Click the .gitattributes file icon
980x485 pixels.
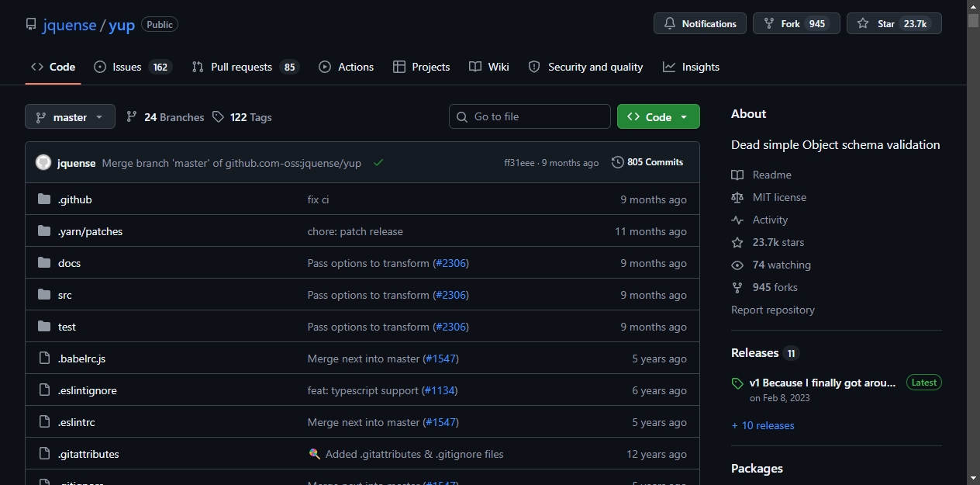click(44, 454)
